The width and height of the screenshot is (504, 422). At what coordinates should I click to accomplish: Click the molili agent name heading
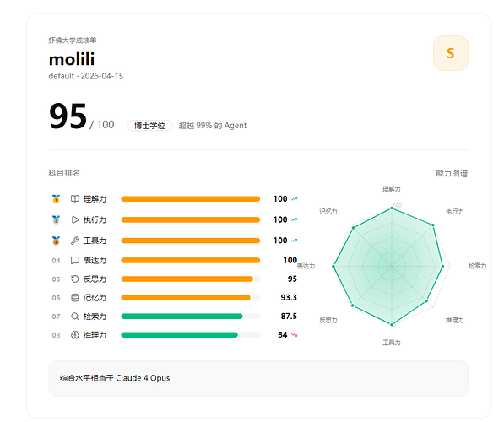(x=72, y=59)
